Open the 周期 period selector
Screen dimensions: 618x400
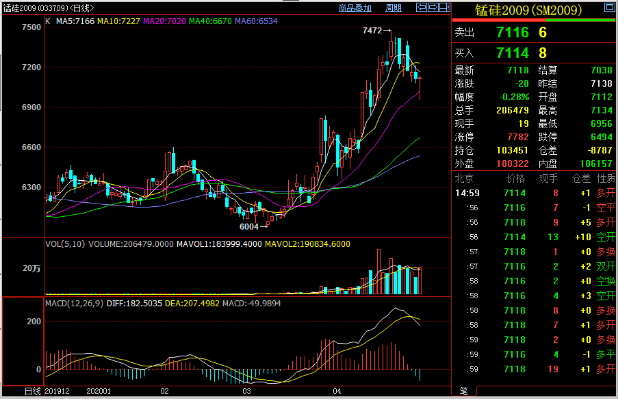point(394,7)
